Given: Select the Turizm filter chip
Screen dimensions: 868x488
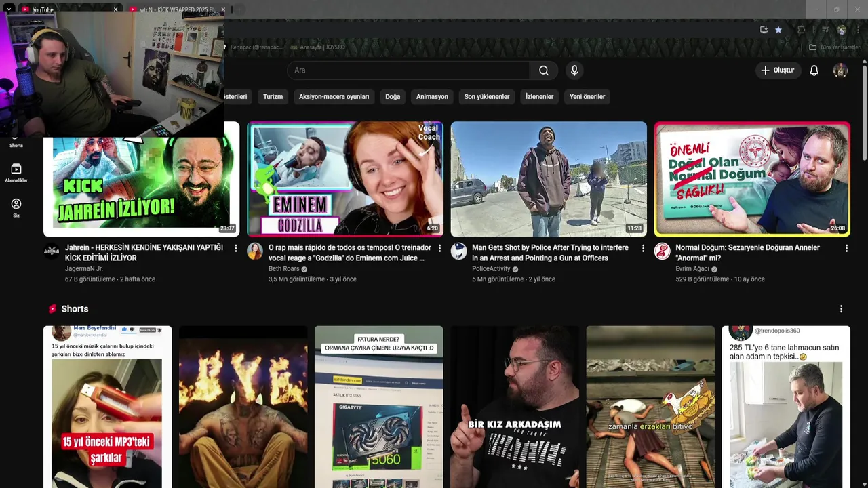Looking at the screenshot, I should [273, 96].
